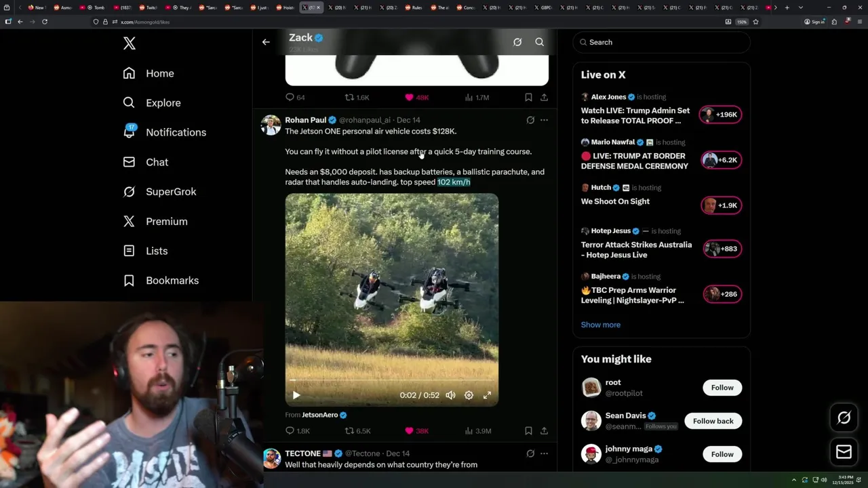
Task: Share the post with 48K likes
Action: [x=544, y=98]
